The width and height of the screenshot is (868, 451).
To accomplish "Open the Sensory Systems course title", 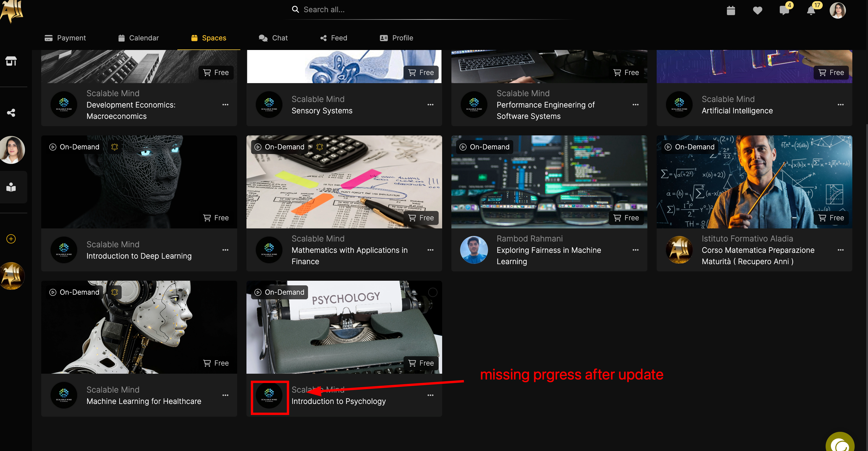I will tap(322, 111).
